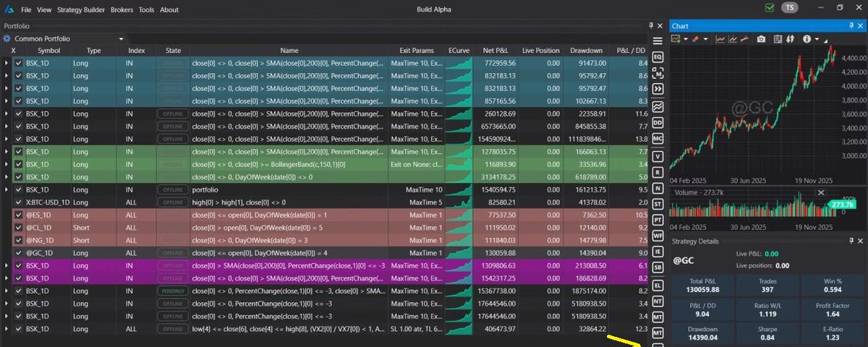This screenshot has height=347, width=868.
Task: Click the PT sidebar icon
Action: tap(658, 219)
